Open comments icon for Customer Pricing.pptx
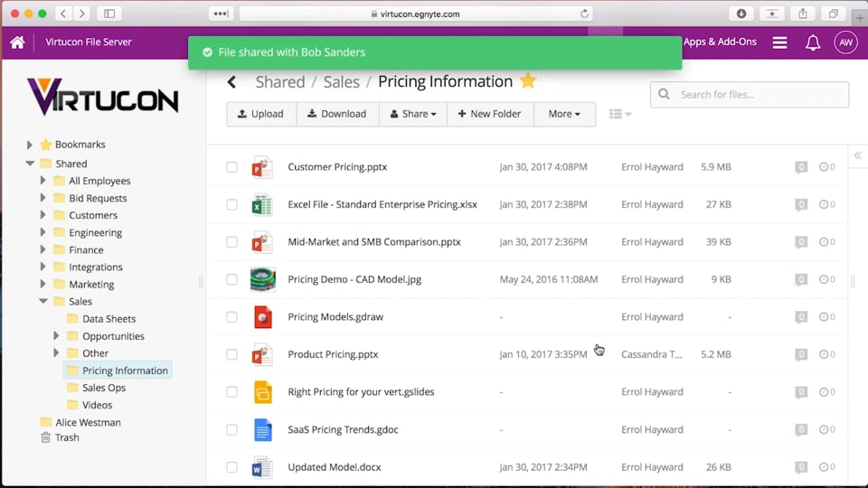868x488 pixels. (800, 167)
